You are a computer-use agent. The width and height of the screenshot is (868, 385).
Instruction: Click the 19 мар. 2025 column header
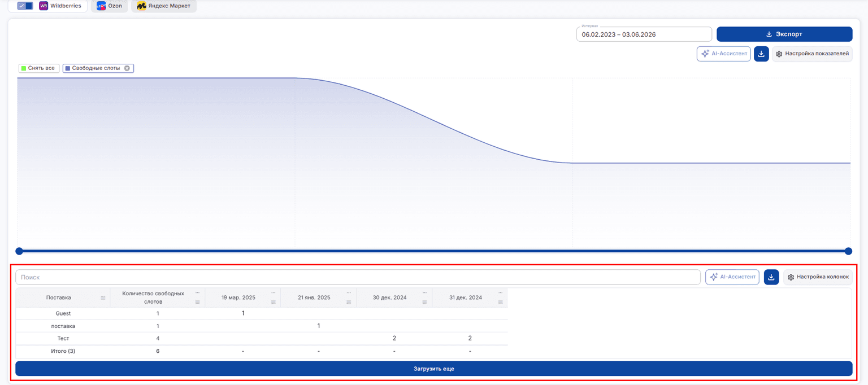pos(238,297)
